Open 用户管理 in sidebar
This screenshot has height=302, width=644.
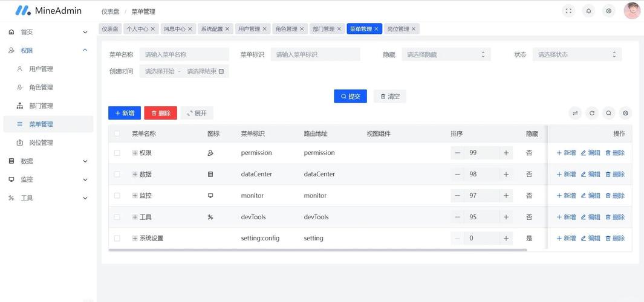click(48, 69)
